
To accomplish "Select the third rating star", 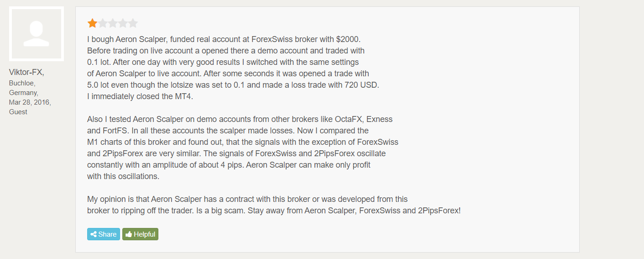I will click(112, 23).
